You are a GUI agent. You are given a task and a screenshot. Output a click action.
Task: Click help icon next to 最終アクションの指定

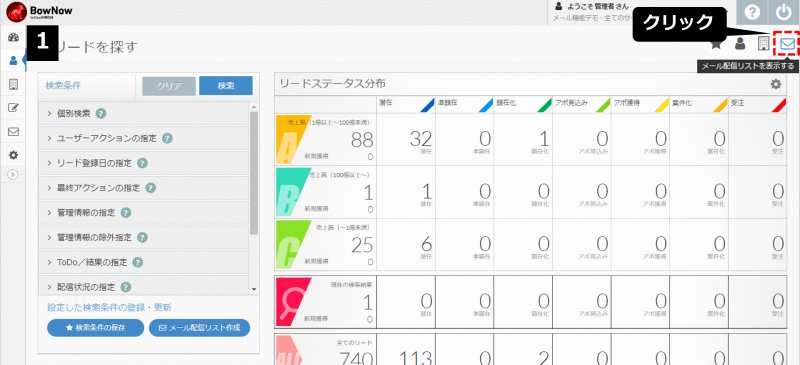point(151,188)
